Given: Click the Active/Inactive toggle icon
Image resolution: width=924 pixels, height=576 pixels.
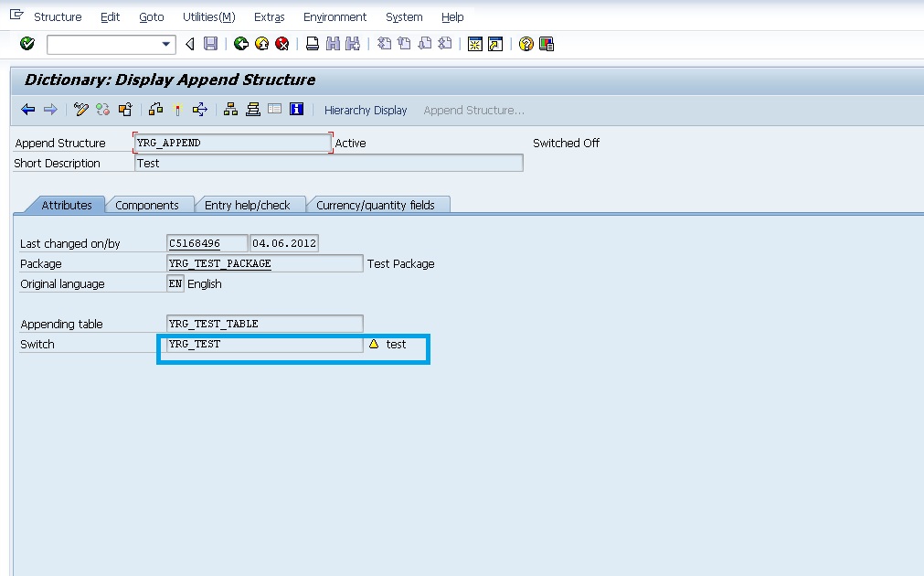Looking at the screenshot, I should [x=102, y=110].
